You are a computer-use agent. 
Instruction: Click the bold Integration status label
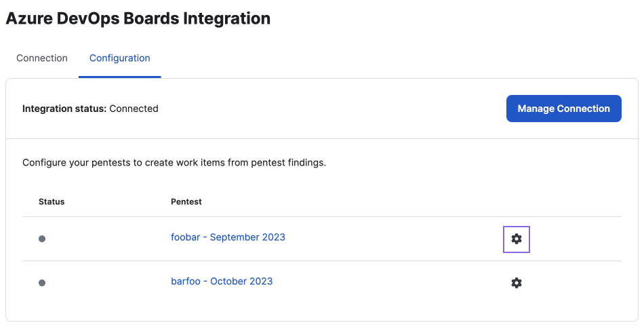pos(64,109)
